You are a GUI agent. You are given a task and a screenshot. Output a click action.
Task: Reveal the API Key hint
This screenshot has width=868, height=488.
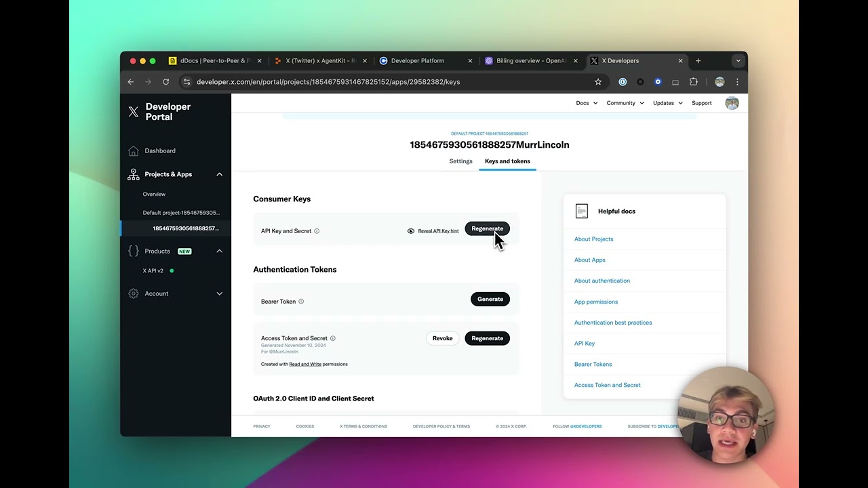click(438, 231)
